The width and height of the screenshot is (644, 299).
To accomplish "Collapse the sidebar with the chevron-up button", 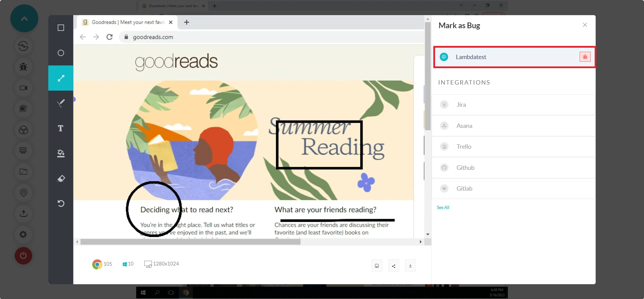I will pos(24,18).
